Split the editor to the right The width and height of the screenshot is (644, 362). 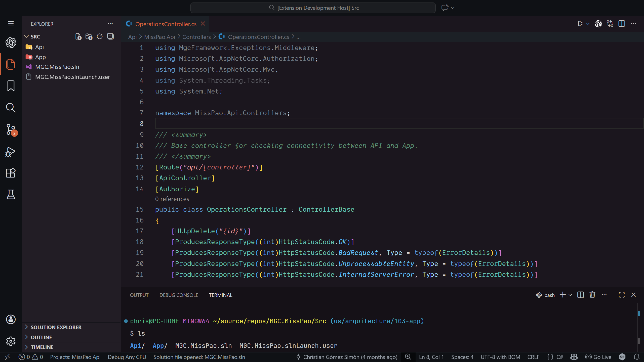pos(621,24)
